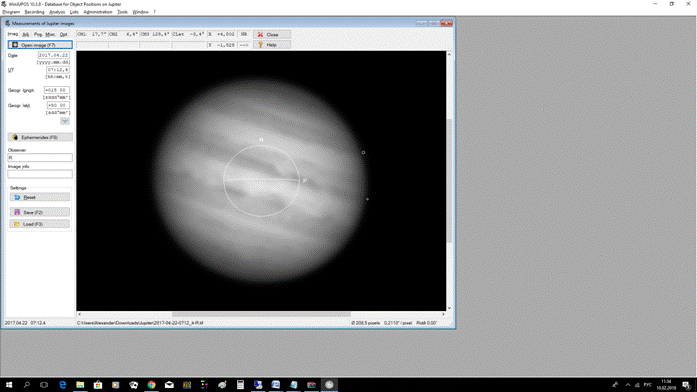Save settings with Save (F2)
The height and width of the screenshot is (392, 697).
[40, 212]
